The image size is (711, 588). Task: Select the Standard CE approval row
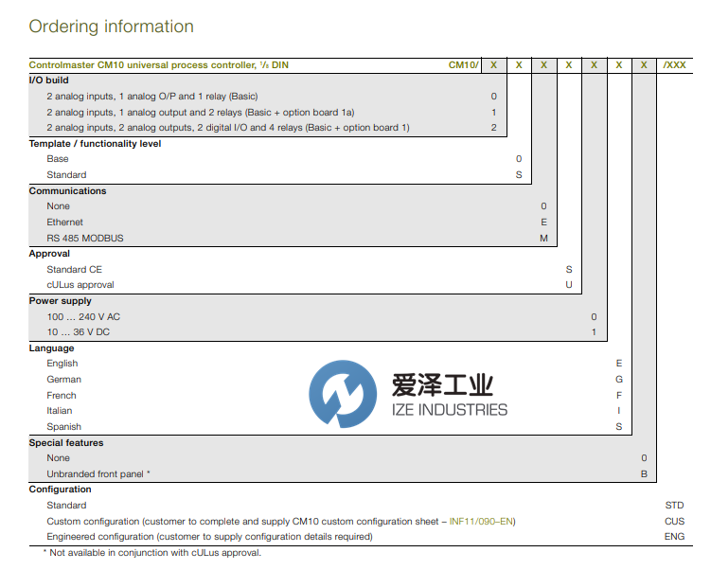click(x=74, y=270)
